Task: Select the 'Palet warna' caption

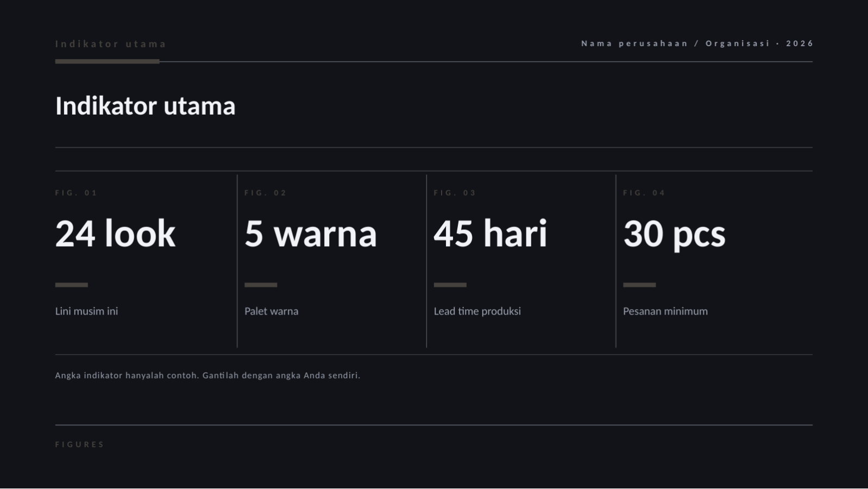Action: coord(271,311)
